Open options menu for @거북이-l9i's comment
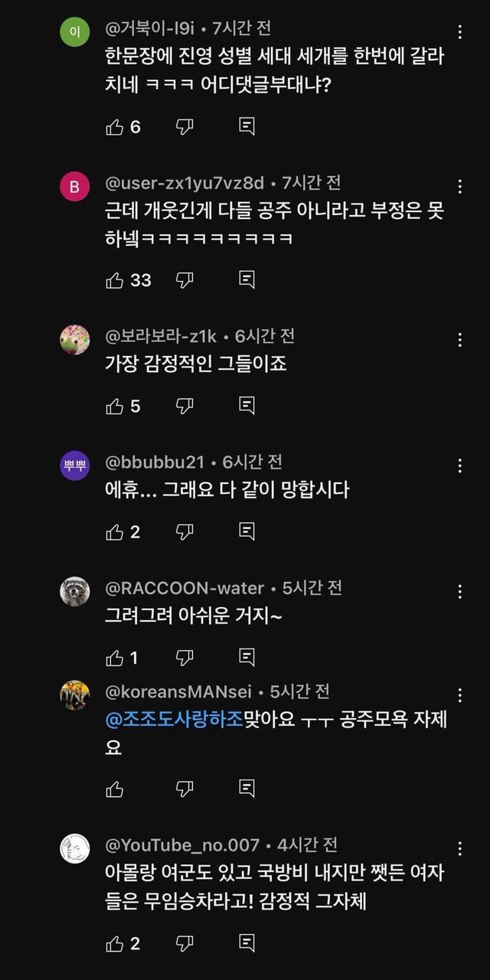The width and height of the screenshot is (490, 980). [459, 32]
